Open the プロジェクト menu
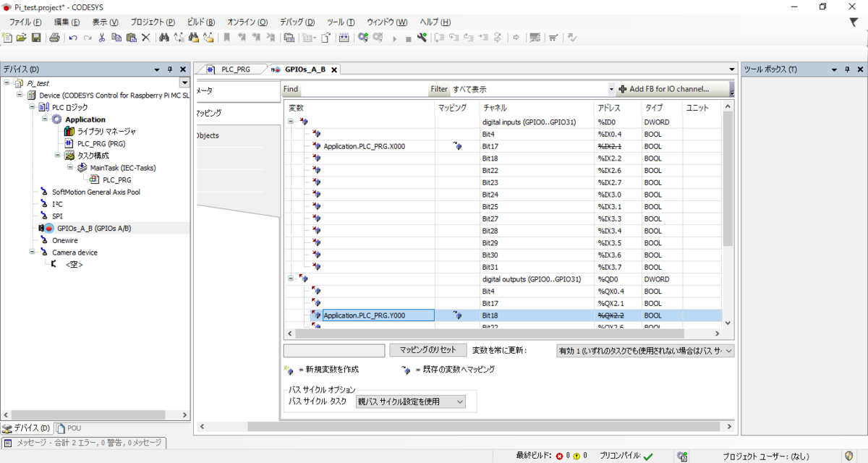Image resolution: width=868 pixels, height=463 pixels. 153,22
